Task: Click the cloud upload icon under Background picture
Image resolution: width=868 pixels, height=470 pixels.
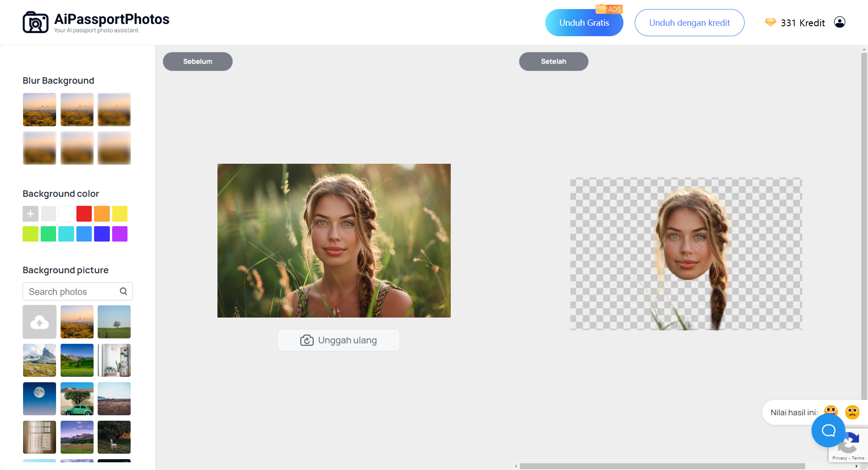Action: [x=39, y=322]
